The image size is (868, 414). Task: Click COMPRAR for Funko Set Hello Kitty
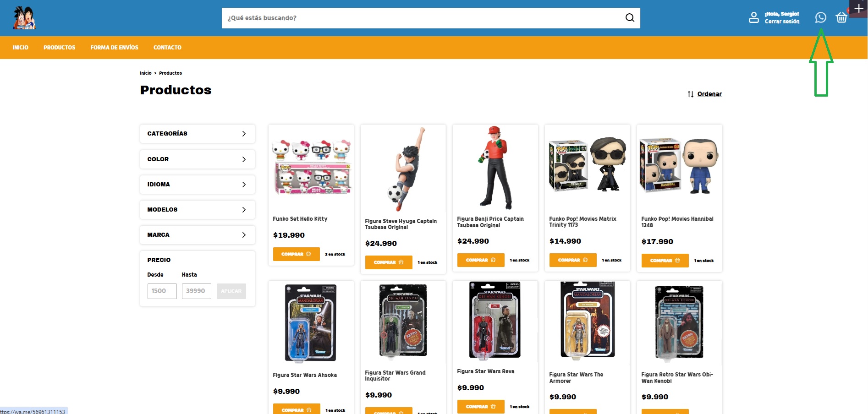pos(297,254)
